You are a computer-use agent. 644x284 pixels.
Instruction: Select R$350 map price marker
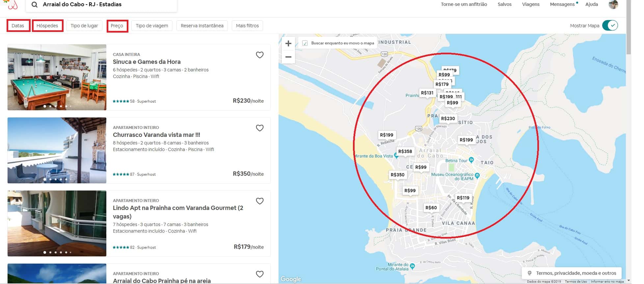[x=397, y=175]
